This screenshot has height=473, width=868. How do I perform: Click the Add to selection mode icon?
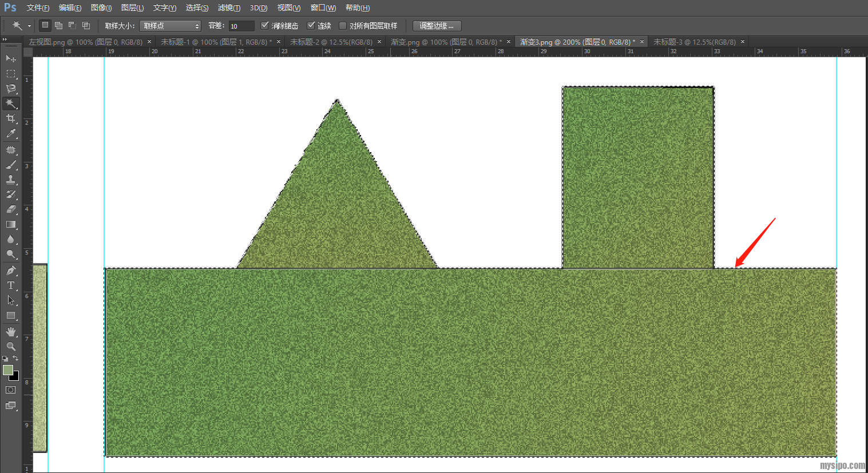58,26
